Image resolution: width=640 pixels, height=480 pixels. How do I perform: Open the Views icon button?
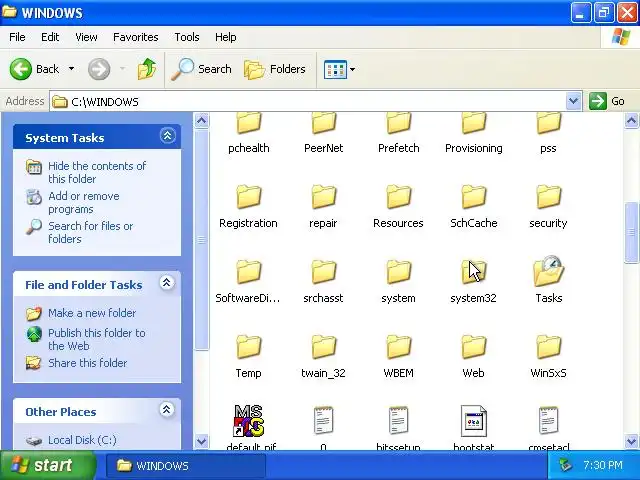point(335,69)
